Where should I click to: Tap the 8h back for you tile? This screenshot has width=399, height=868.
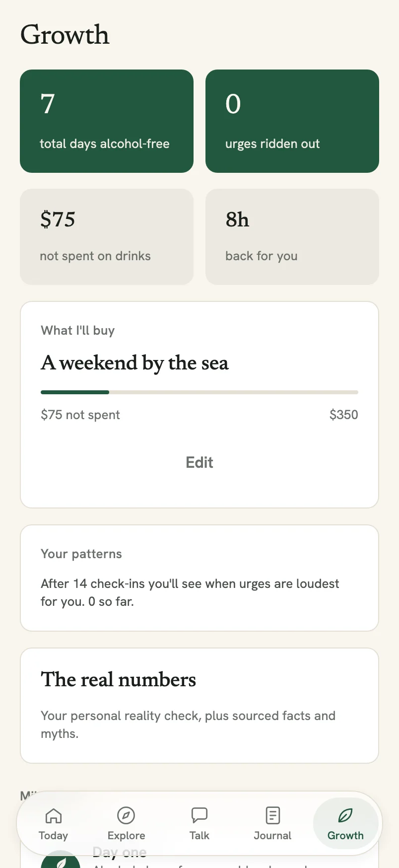292,237
